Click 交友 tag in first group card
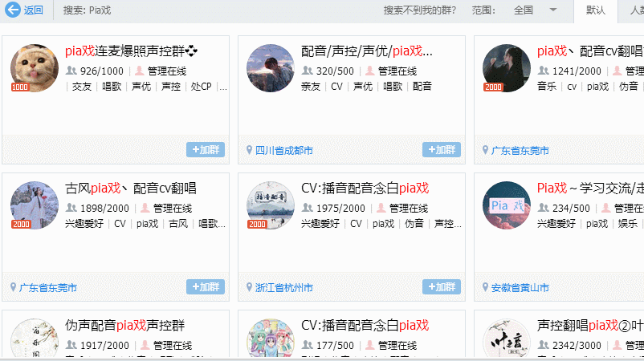Image resolution: width=644 pixels, height=361 pixels. point(81,87)
